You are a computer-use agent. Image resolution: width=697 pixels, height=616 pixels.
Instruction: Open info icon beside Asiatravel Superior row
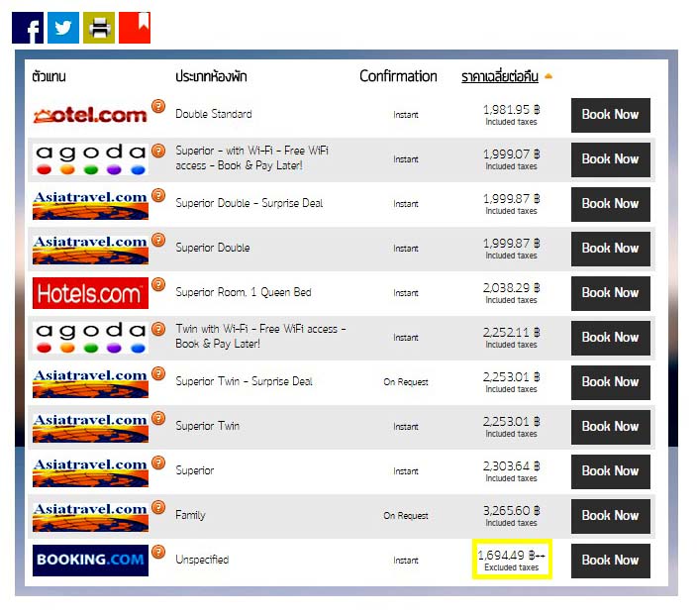click(158, 462)
